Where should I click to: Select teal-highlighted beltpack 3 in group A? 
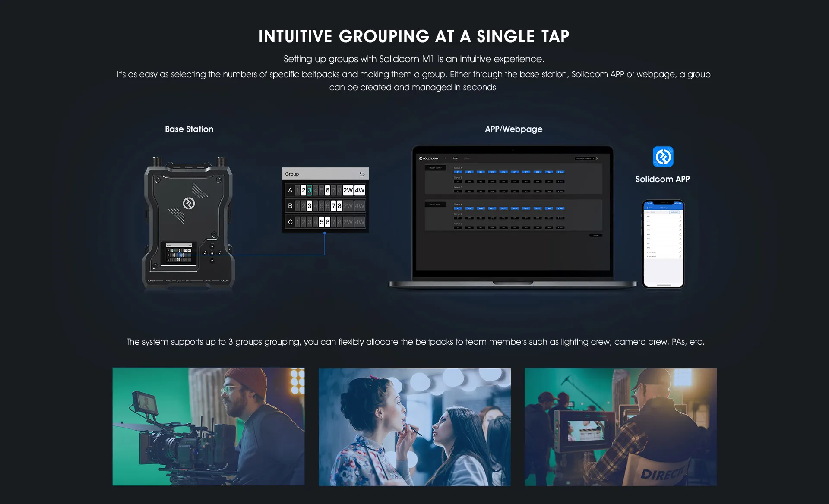(309, 190)
